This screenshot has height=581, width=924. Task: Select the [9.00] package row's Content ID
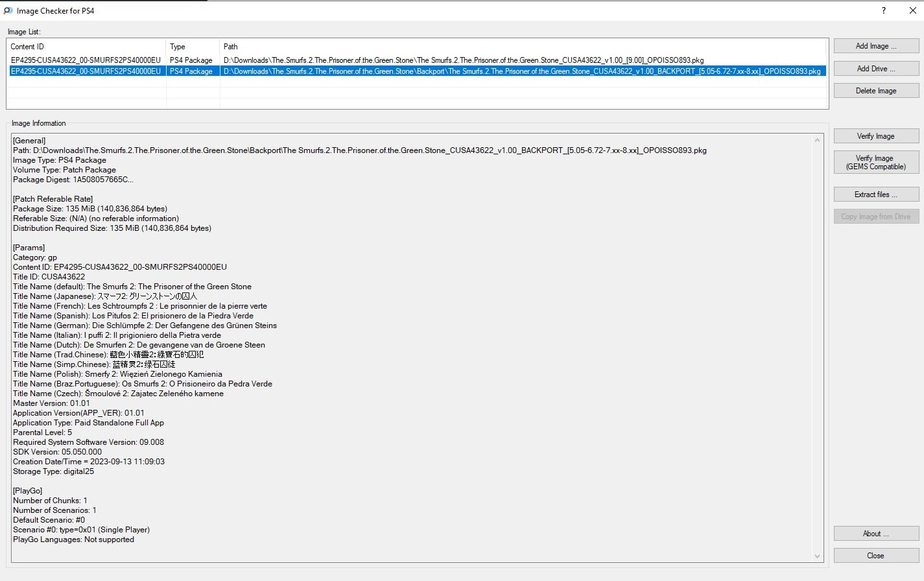point(86,60)
